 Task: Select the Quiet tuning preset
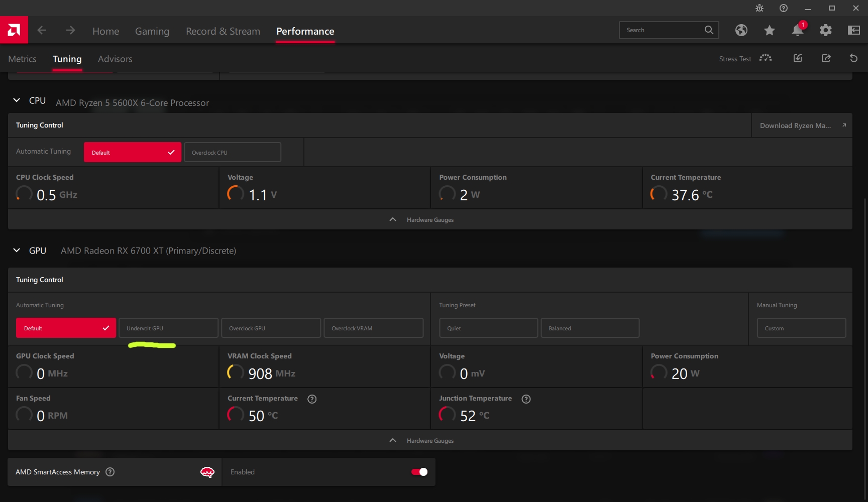[489, 328]
